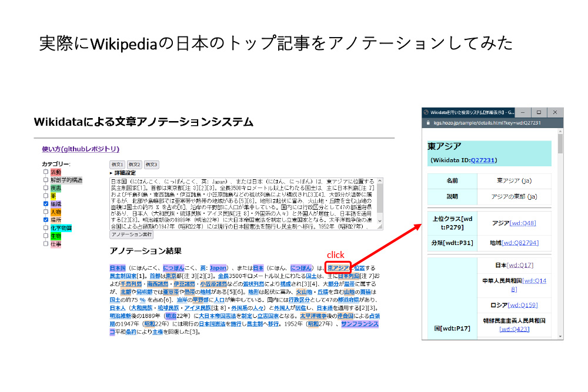
Task: Open the annotated 大和民族 link
Action: point(142,308)
